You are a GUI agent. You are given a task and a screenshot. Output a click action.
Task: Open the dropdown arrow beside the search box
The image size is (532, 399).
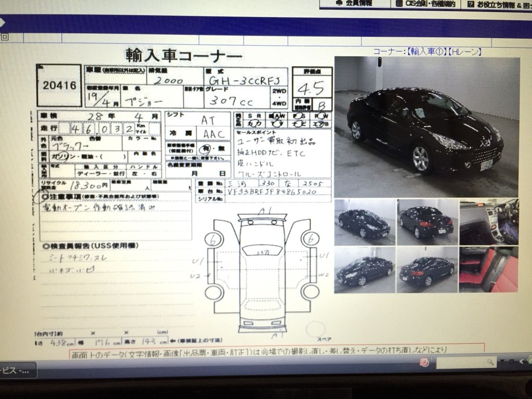(503, 361)
